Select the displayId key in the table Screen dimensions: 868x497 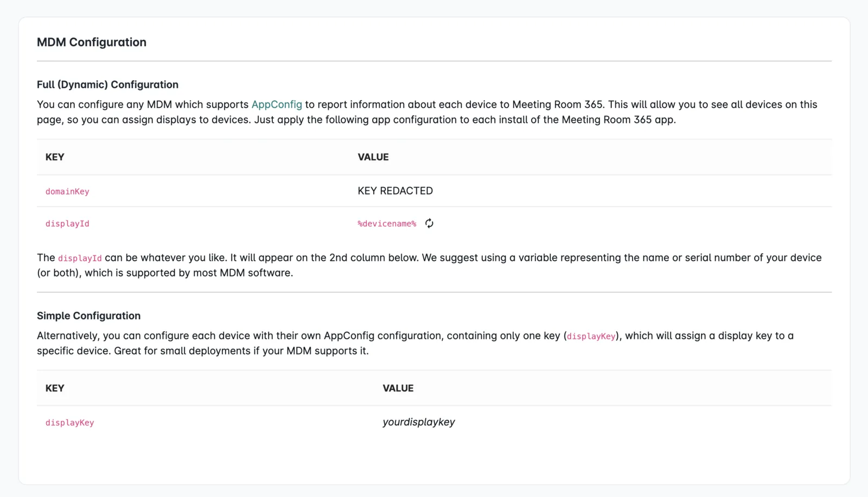click(x=67, y=224)
